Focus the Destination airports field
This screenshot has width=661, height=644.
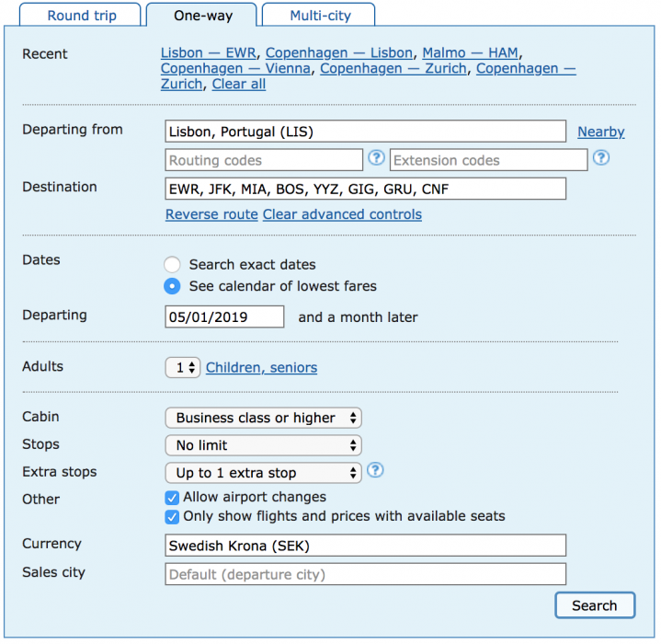(x=366, y=189)
